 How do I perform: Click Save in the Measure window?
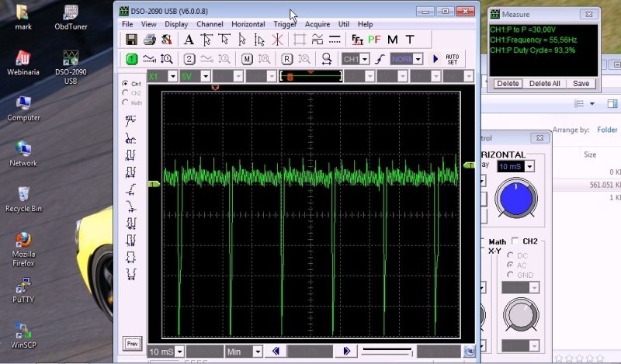click(x=581, y=84)
